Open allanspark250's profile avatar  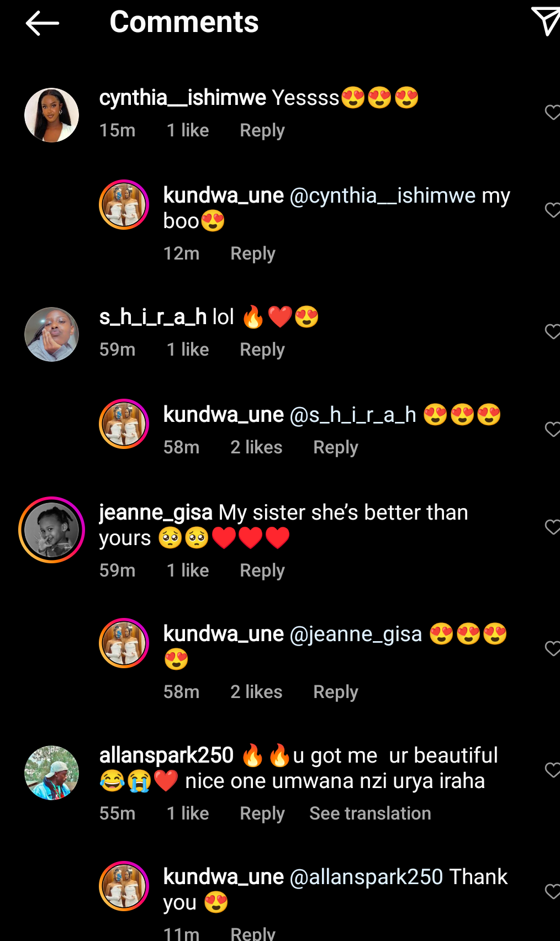point(52,773)
